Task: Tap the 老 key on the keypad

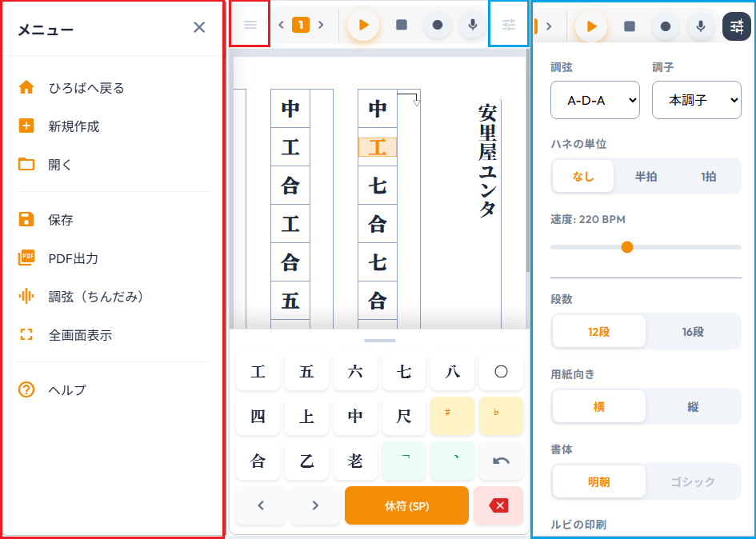Action: 355,461
